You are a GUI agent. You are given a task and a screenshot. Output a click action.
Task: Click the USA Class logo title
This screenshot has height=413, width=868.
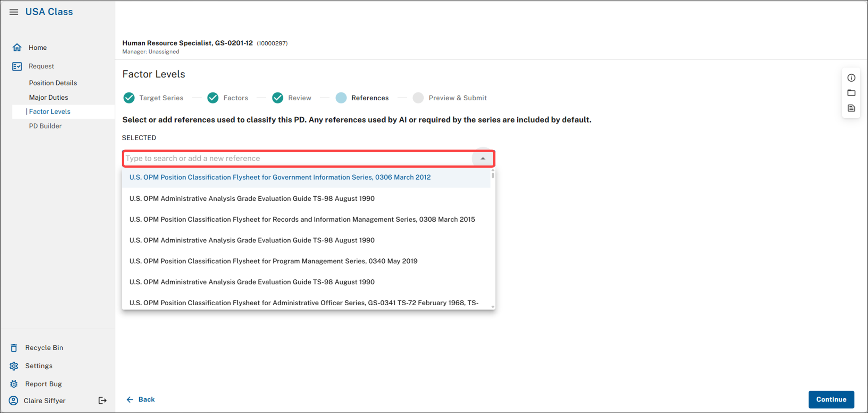click(49, 12)
